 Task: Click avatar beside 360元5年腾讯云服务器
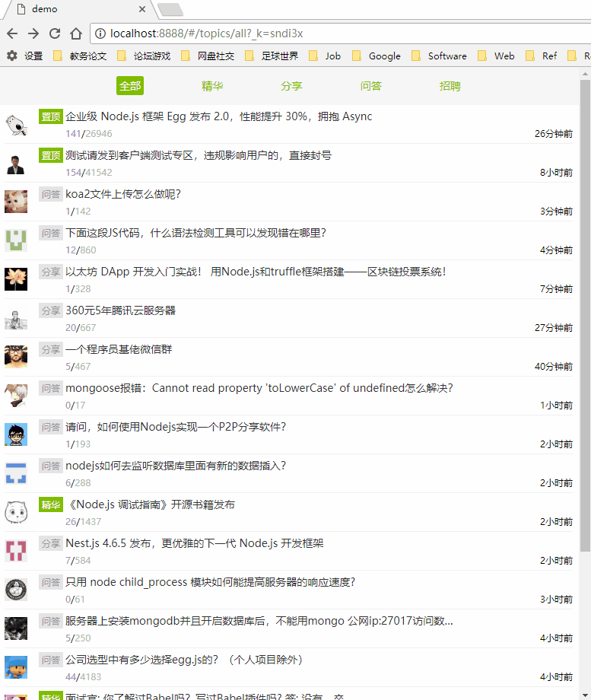(16, 318)
